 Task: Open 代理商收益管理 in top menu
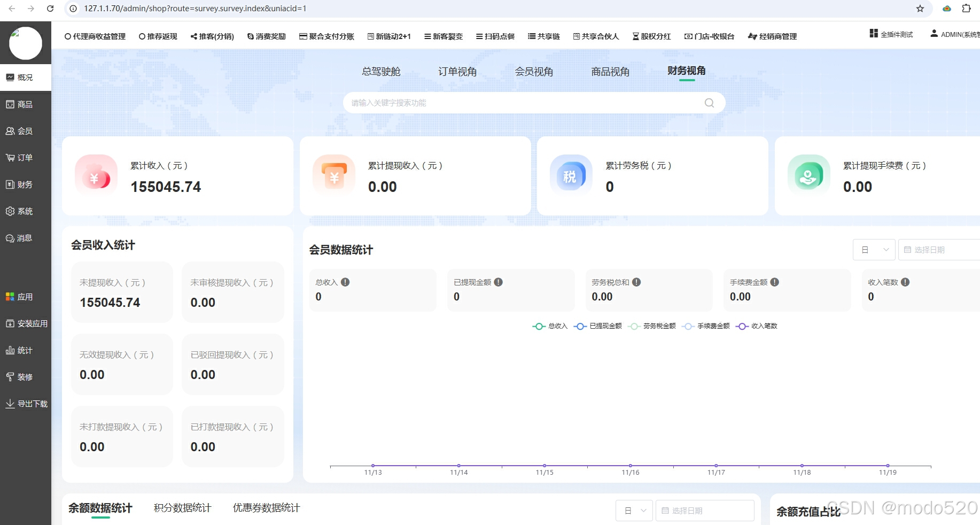tap(95, 36)
